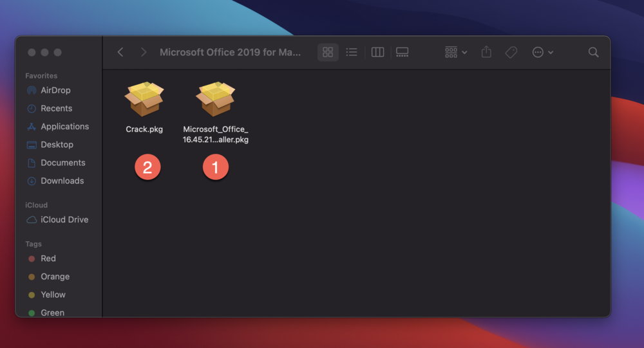Select the Microsoft_Office installer package

(x=215, y=100)
